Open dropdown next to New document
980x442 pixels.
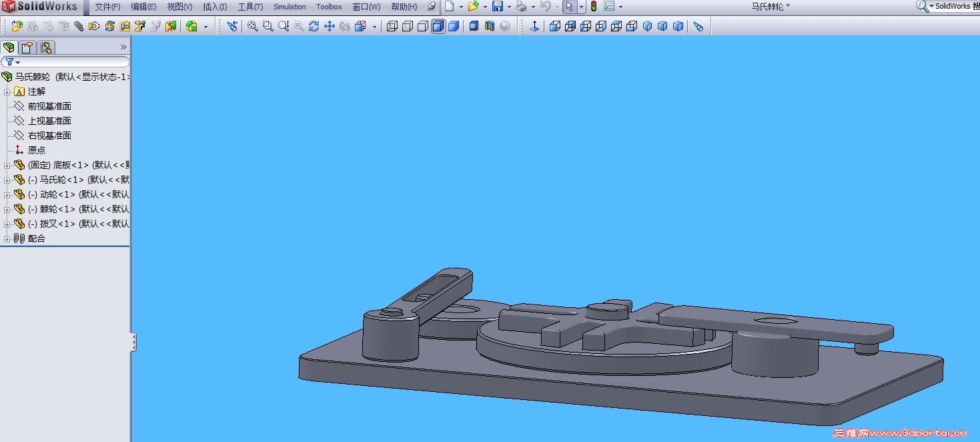pos(461,7)
